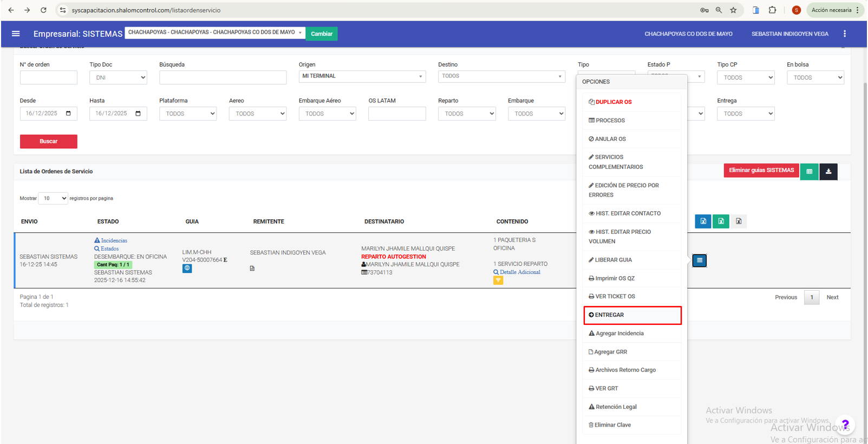The height and width of the screenshot is (444, 868).
Task: Click the document icon under remitente
Action: click(x=252, y=269)
